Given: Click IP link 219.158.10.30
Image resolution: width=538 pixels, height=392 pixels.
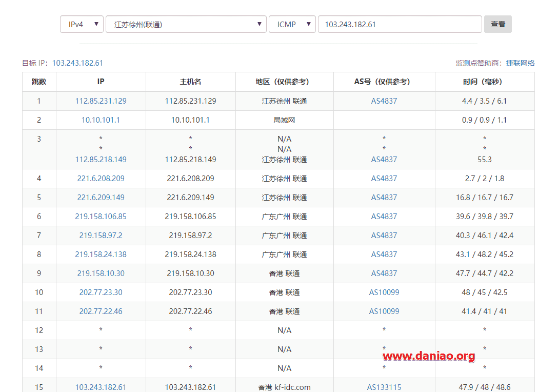Looking at the screenshot, I should tap(101, 273).
